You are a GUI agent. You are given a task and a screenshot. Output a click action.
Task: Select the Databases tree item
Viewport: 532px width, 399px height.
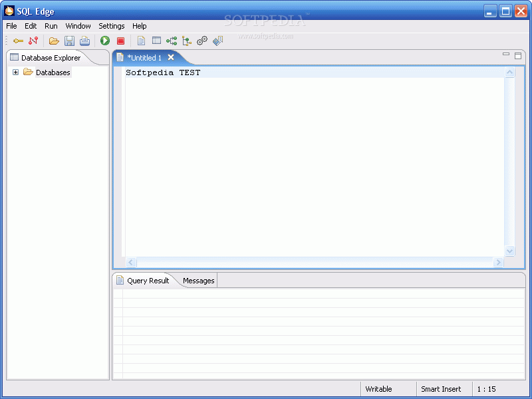coord(53,72)
